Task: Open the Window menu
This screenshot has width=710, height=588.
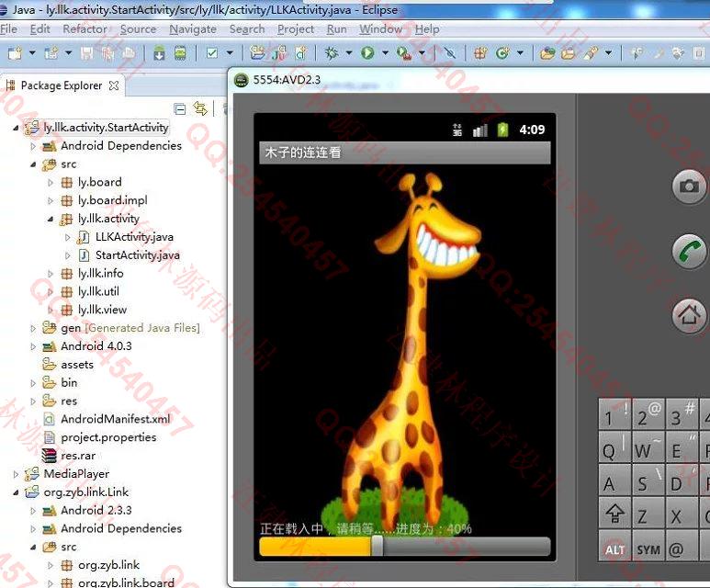Action: [x=381, y=29]
